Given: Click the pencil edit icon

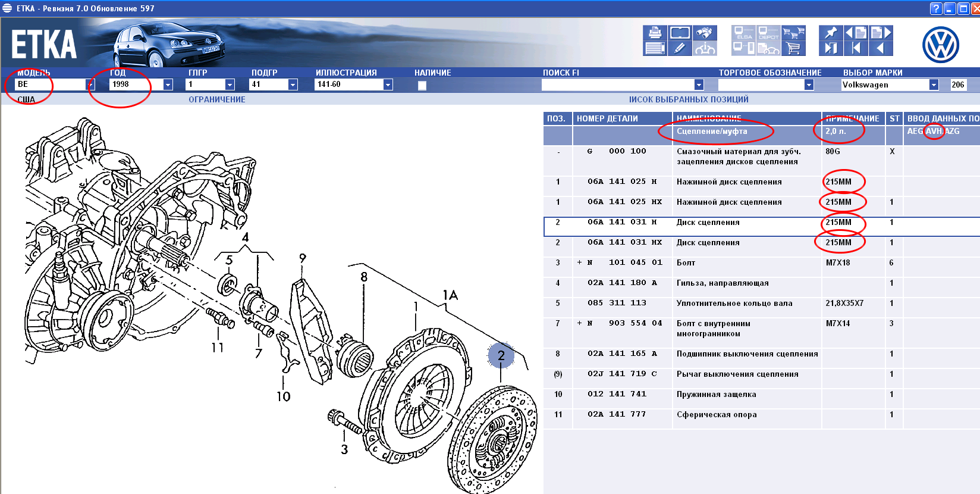Looking at the screenshot, I should [x=680, y=48].
